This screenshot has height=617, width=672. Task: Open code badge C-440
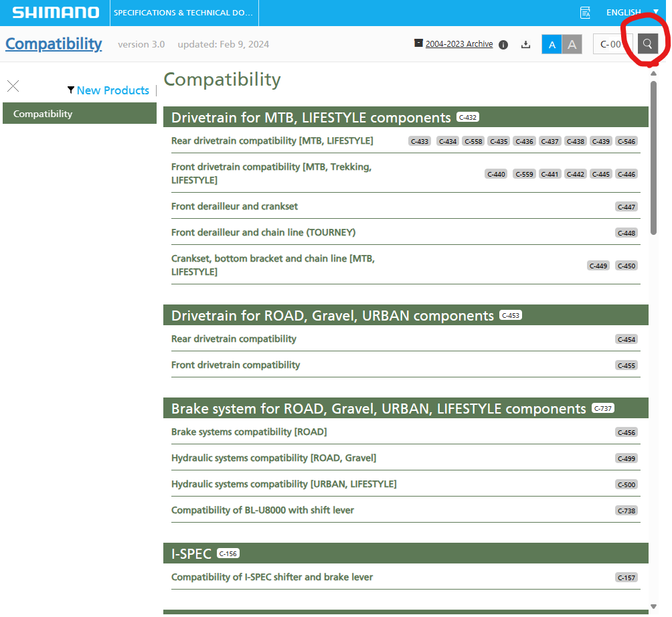click(496, 174)
